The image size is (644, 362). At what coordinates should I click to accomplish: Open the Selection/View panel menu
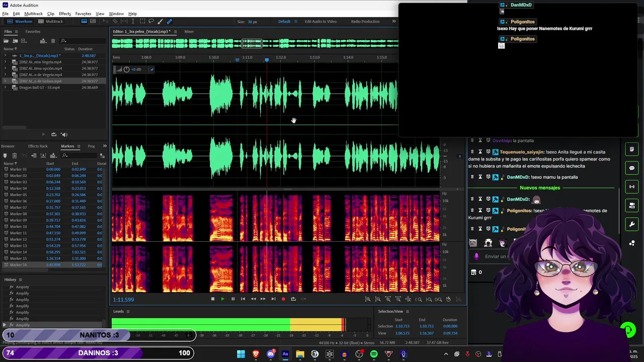click(x=407, y=311)
